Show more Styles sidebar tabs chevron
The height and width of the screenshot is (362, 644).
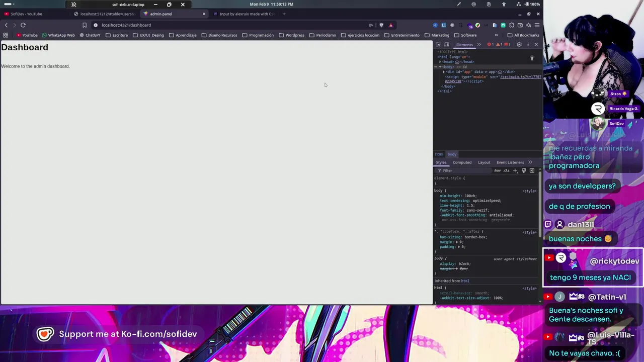[530, 162]
